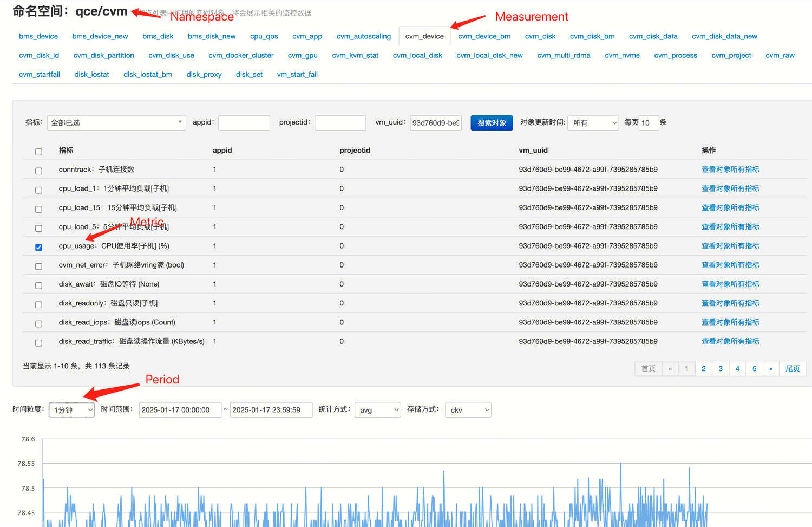
Task: Open 查看对象所有指标 link for conntrack row
Action: tap(730, 170)
